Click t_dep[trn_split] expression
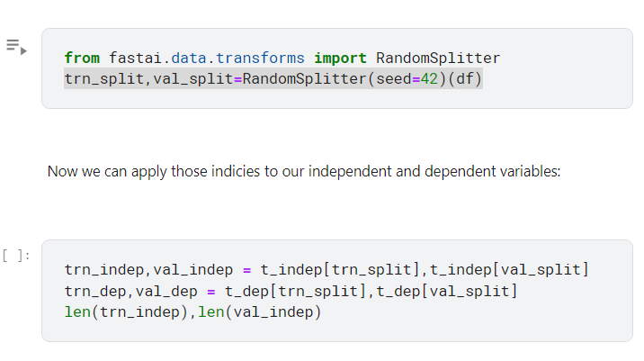 pos(295,291)
